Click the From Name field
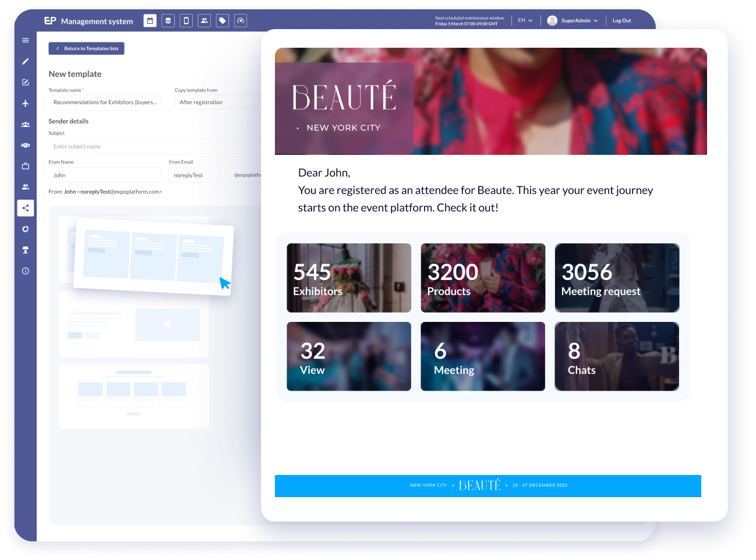 coord(104,175)
